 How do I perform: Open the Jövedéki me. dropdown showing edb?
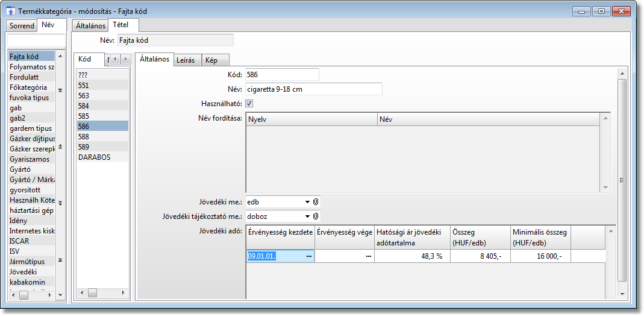tap(307, 202)
